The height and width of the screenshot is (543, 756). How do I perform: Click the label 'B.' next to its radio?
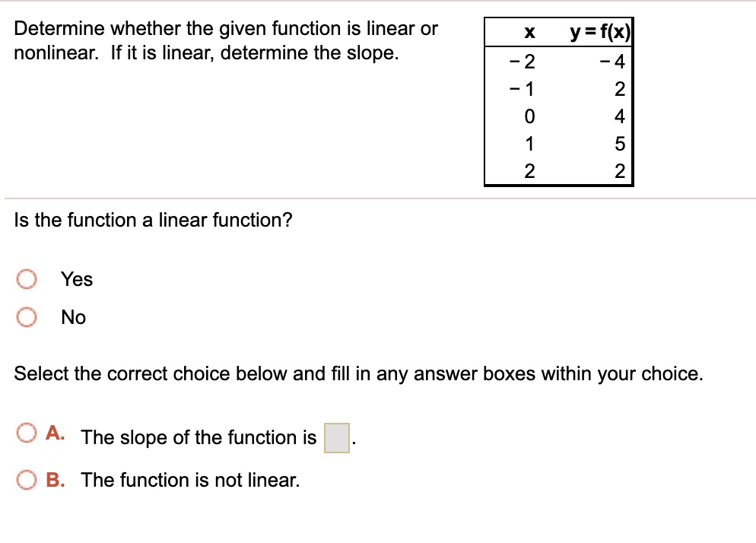(x=56, y=480)
